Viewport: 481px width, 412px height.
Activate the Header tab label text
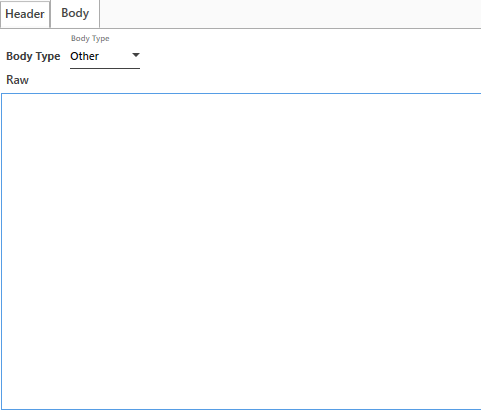tap(25, 14)
